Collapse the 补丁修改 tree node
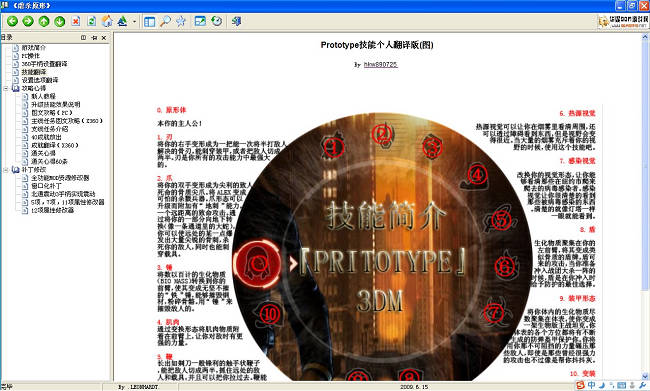This screenshot has width=650, height=391. 6,170
